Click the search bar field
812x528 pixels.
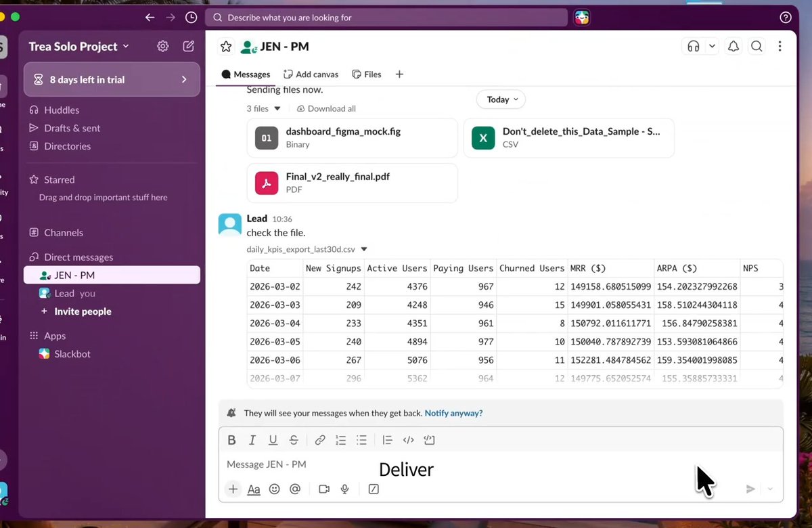click(x=386, y=18)
